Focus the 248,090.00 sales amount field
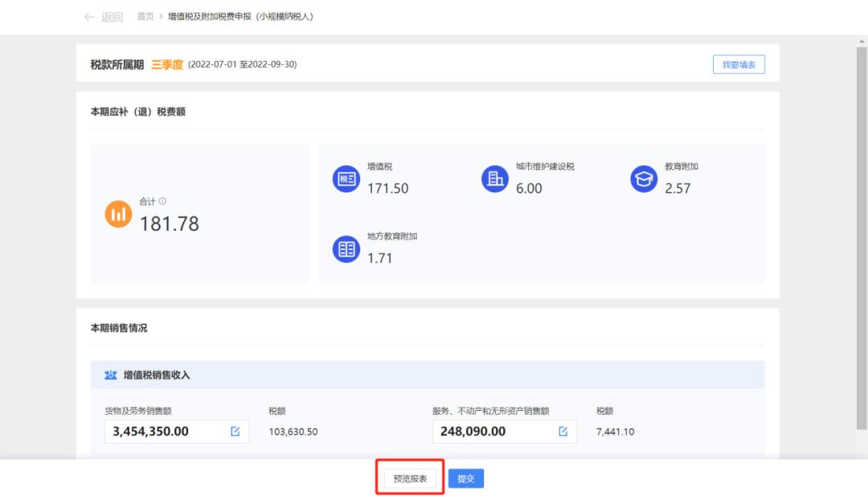The image size is (868, 497). pos(492,432)
